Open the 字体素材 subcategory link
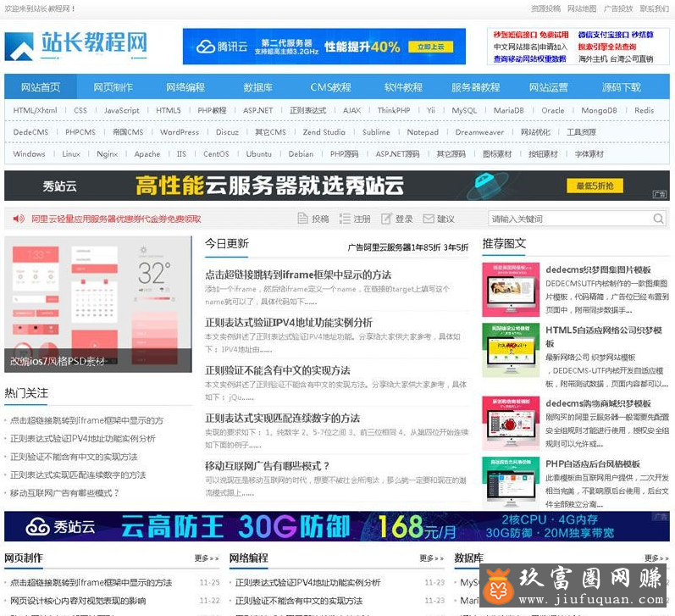This screenshot has width=675, height=616. (x=589, y=153)
